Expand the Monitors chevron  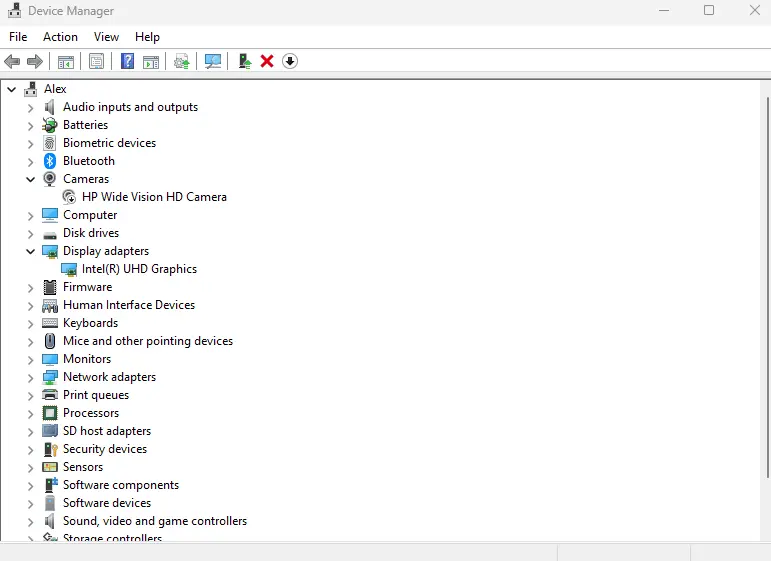pos(30,359)
